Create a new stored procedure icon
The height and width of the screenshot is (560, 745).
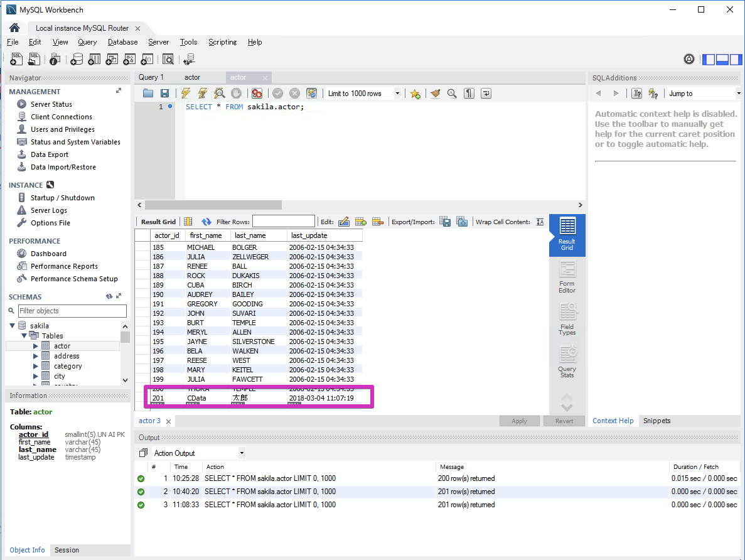[130, 59]
